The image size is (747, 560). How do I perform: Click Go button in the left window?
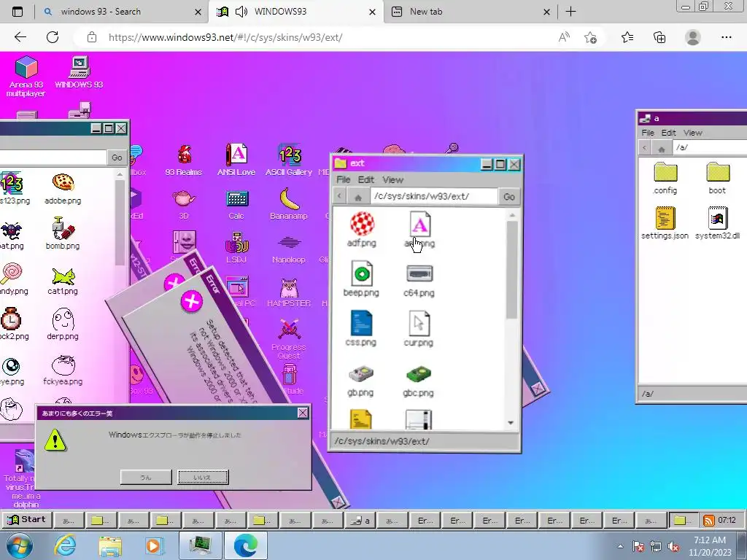tap(117, 157)
